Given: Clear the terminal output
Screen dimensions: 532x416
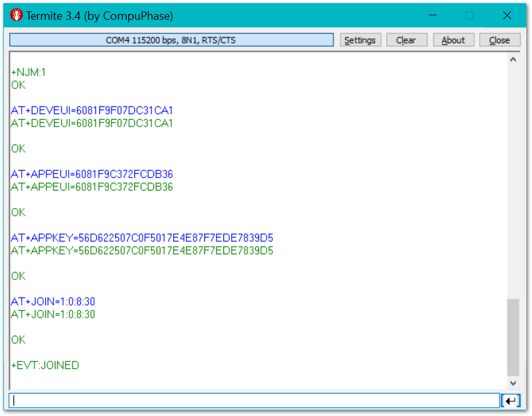Looking at the screenshot, I should (x=405, y=40).
